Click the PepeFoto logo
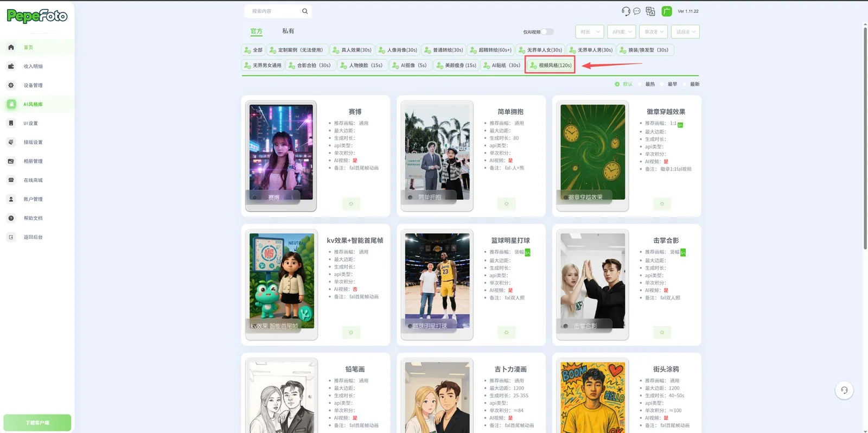The image size is (868, 433). click(37, 16)
